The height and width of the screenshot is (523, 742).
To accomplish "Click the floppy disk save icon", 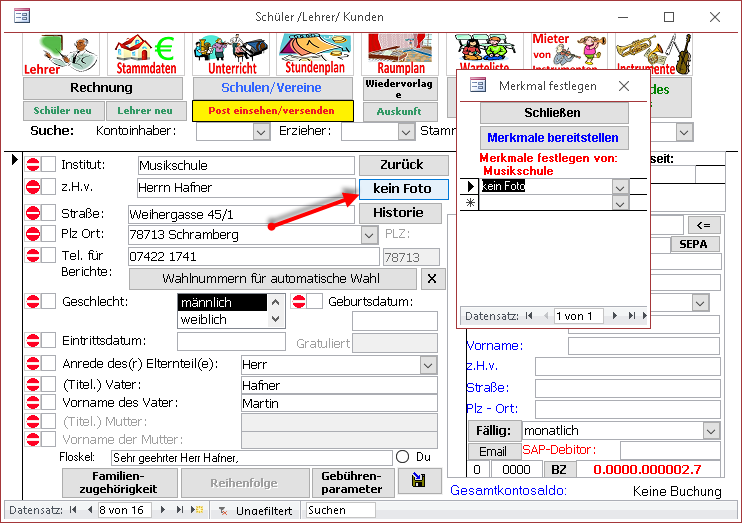I will coord(412,482).
